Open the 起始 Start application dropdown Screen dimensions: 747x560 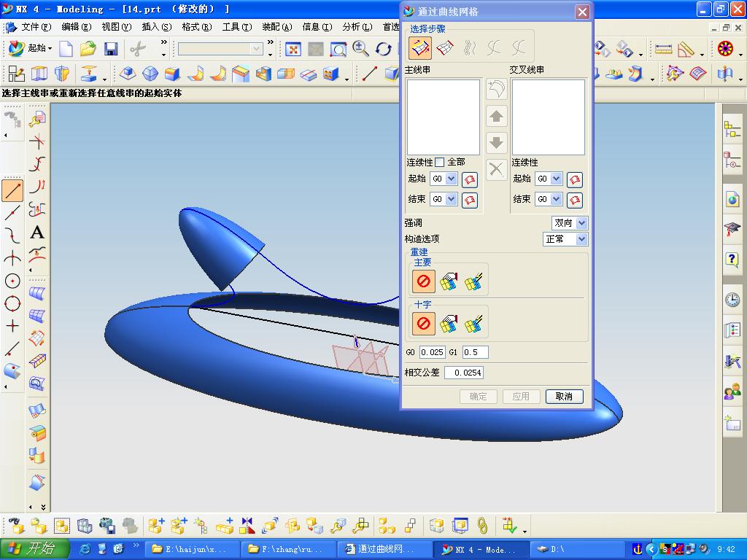(31, 49)
